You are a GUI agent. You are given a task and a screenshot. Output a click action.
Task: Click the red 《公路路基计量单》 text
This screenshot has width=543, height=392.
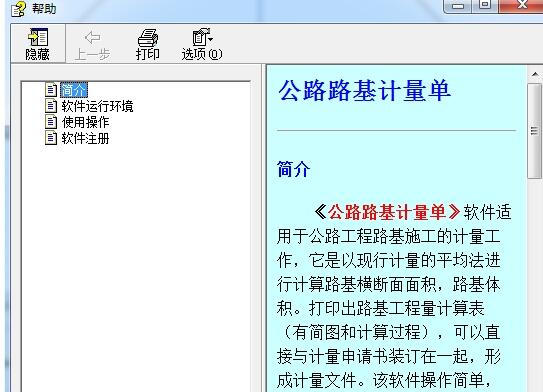point(387,212)
